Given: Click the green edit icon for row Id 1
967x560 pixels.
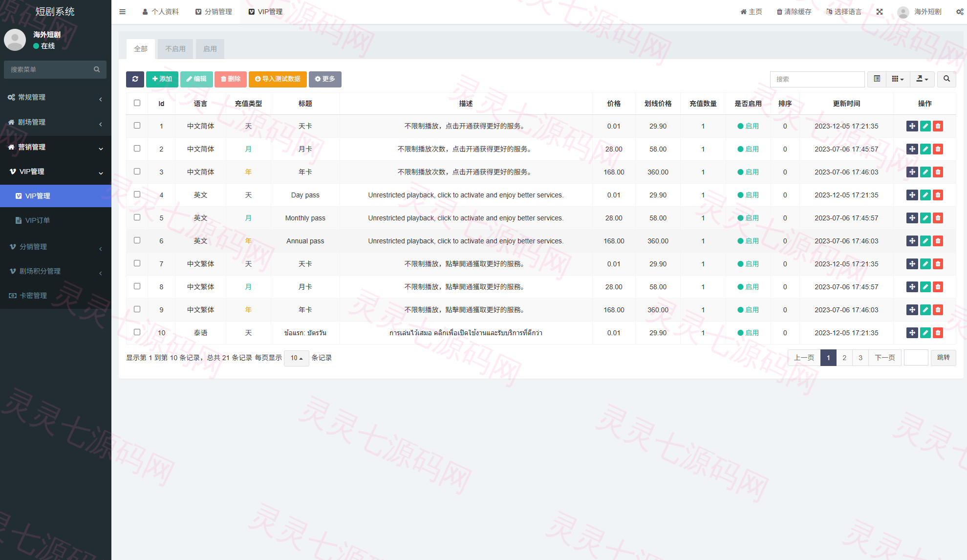Looking at the screenshot, I should 925,126.
